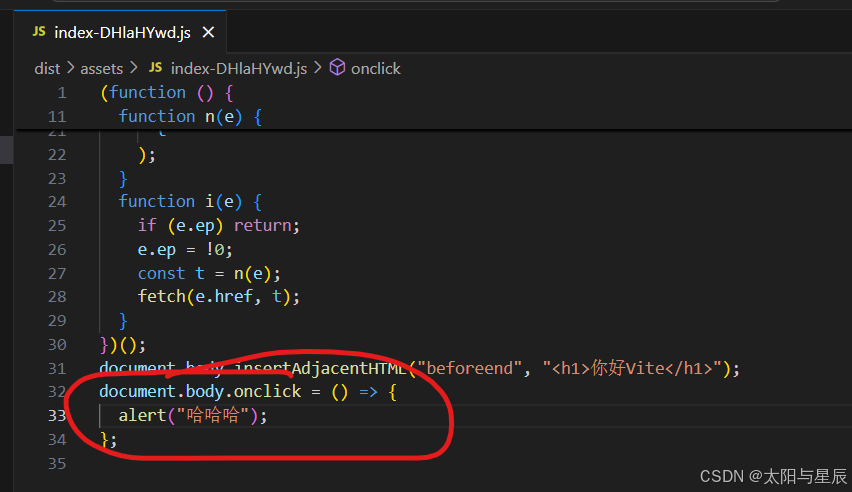Image resolution: width=852 pixels, height=492 pixels.
Task: Open the assets breadcrumb folder
Action: click(102, 68)
